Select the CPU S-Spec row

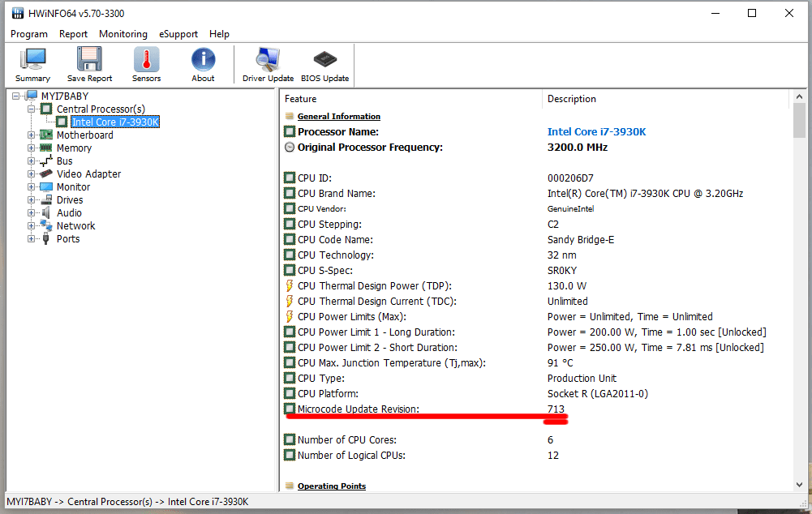[536, 270]
